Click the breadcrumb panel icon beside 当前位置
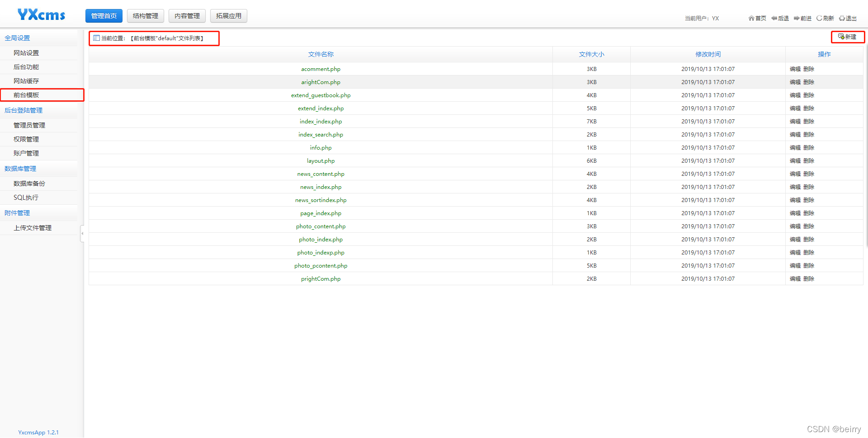The height and width of the screenshot is (438, 868). 96,38
